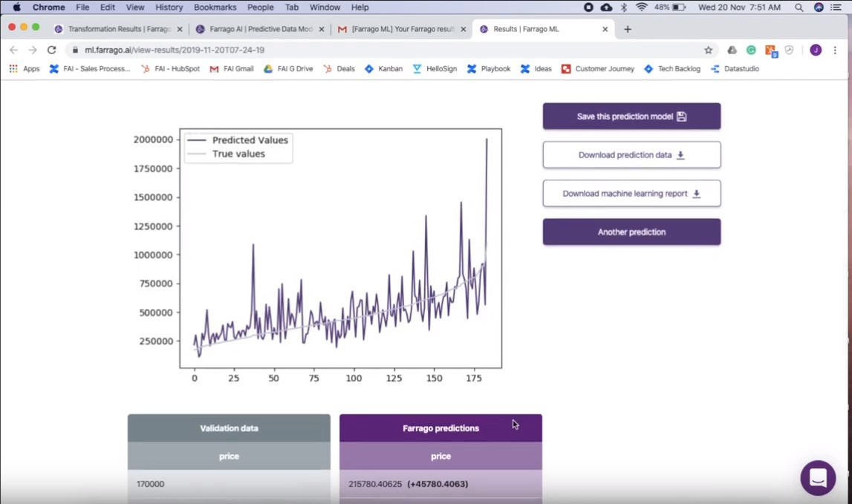Click the cloud upload menu bar icon
852x504 pixels.
pyautogui.click(x=606, y=7)
